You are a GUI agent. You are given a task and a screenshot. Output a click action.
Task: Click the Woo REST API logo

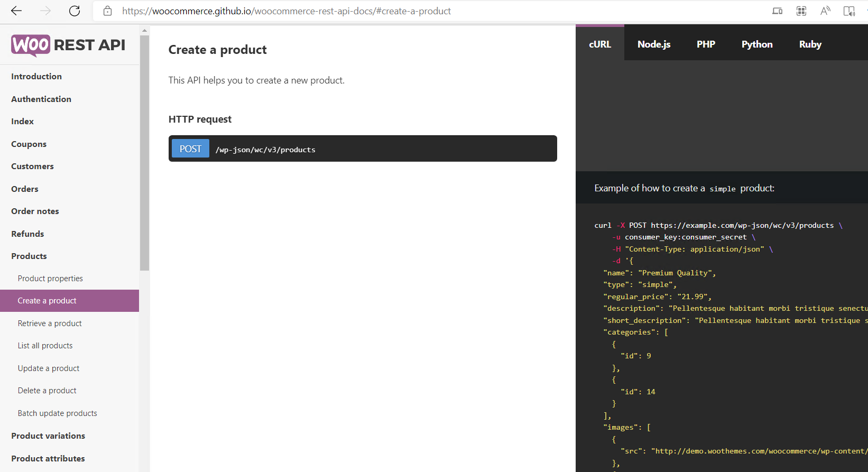(x=68, y=45)
